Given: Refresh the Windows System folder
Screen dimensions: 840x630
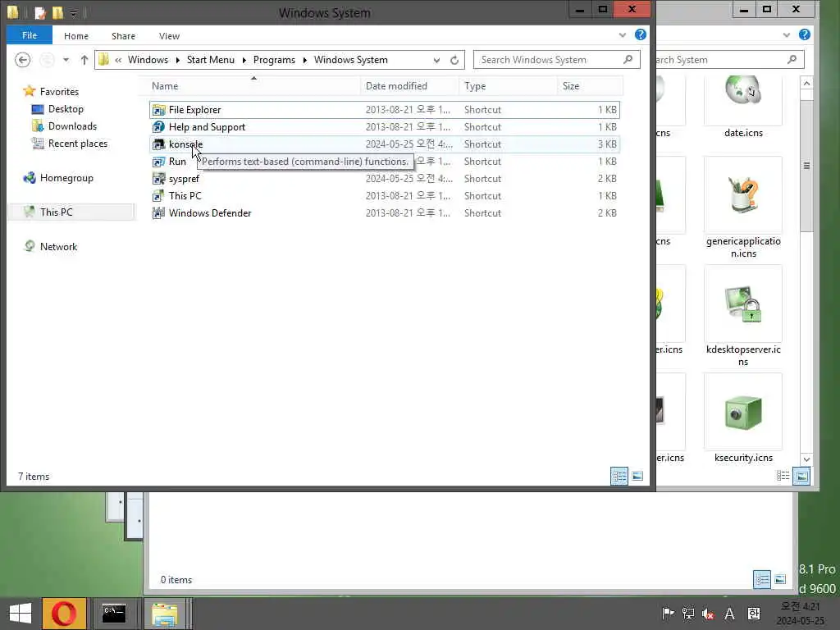Looking at the screenshot, I should [454, 60].
